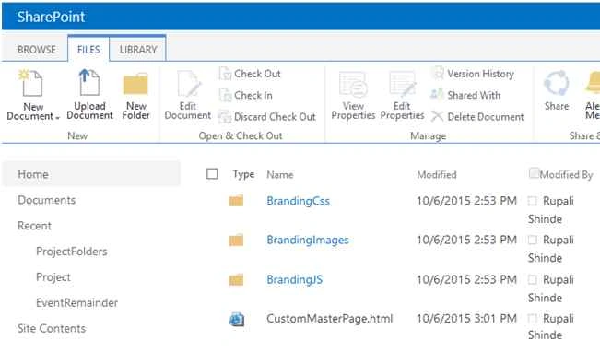This screenshot has height=364, width=600.
Task: Click the 10/6/2015 3:01 PM modified date
Action: pyautogui.click(x=466, y=319)
